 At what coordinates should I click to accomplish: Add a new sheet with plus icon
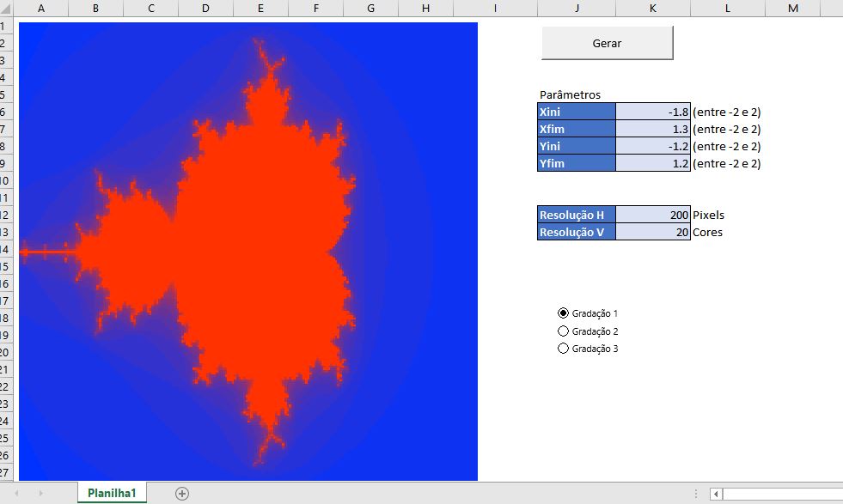pos(181,493)
